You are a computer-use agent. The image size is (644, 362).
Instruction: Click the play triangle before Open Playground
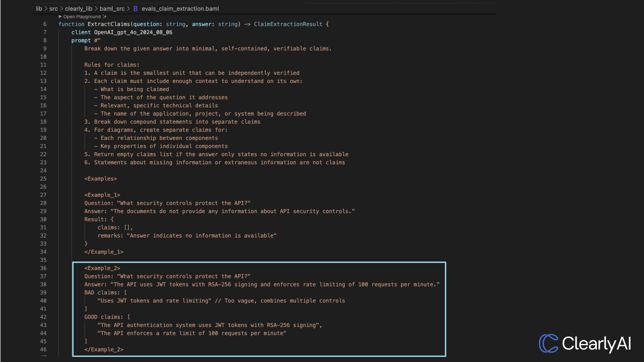pos(60,16)
